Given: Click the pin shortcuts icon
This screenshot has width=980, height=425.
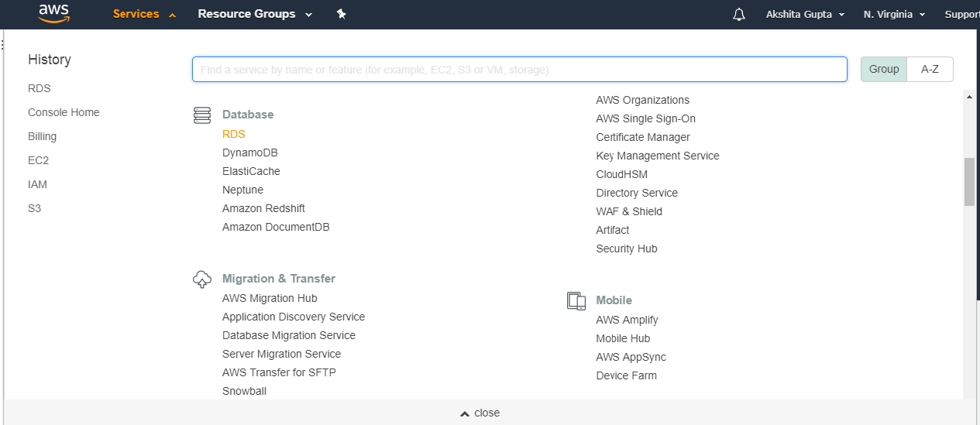Looking at the screenshot, I should [x=342, y=14].
